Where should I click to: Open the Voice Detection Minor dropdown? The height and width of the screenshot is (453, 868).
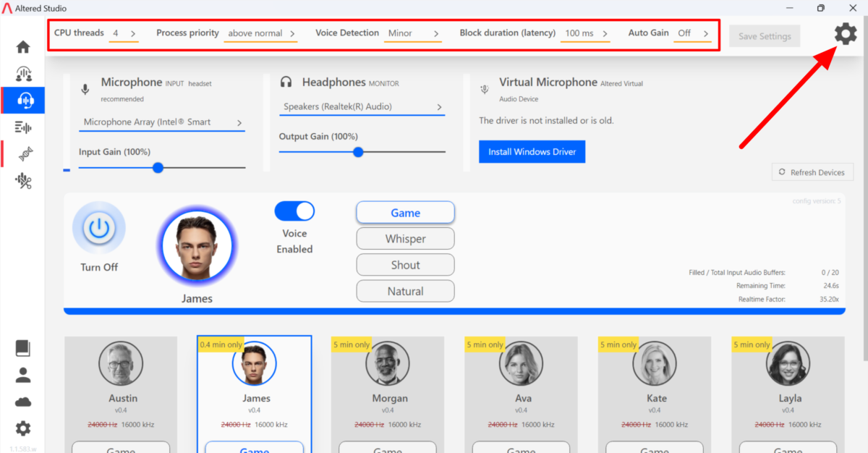[x=413, y=33]
